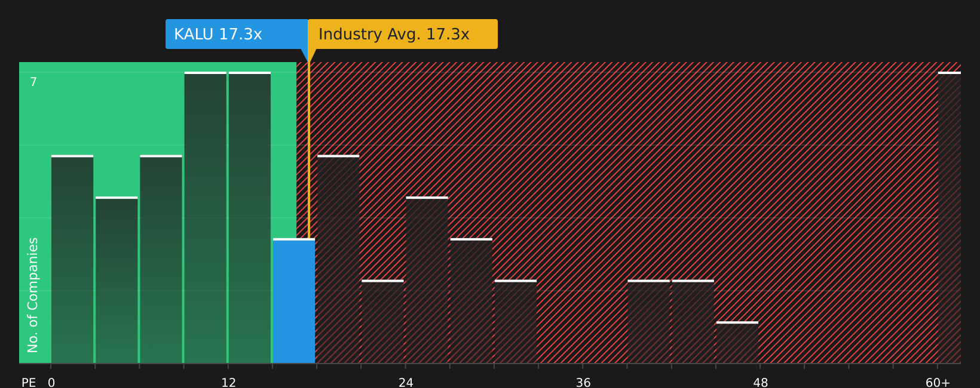Screen dimensions: 980x388
Task: Select the blue KALU highlighted bar
Action: click(x=294, y=301)
